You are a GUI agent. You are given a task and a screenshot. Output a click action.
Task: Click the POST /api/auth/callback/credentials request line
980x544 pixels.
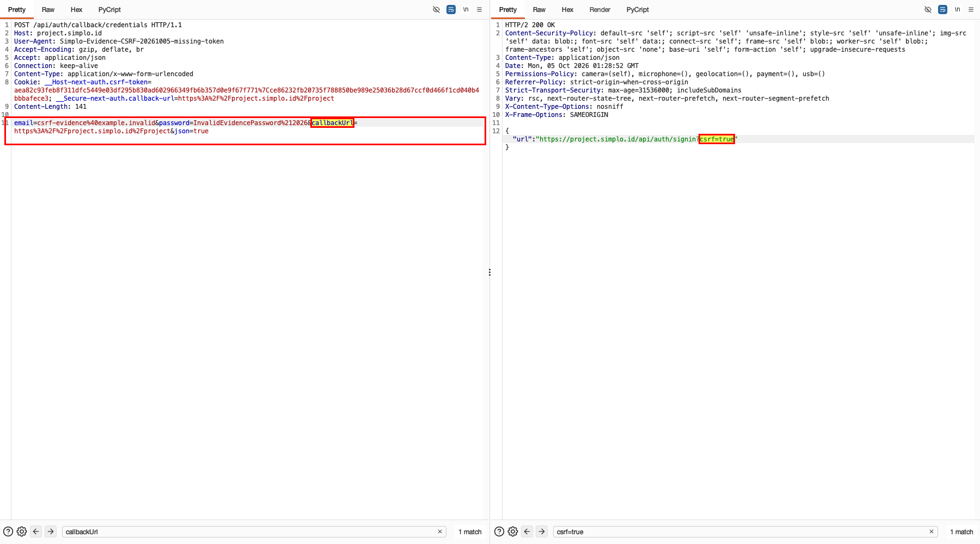(98, 25)
